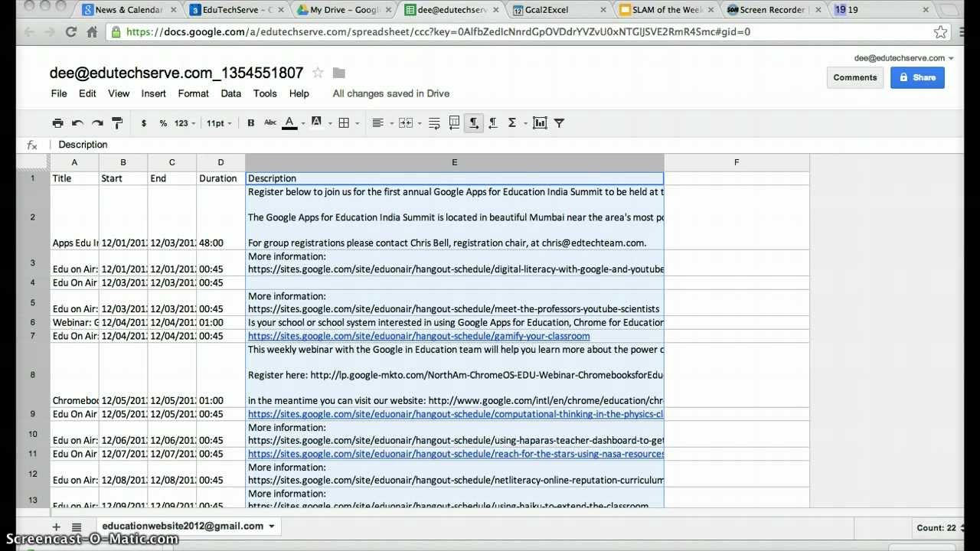Open the 123 number formats dropdown
The width and height of the screenshot is (980, 551).
185,123
